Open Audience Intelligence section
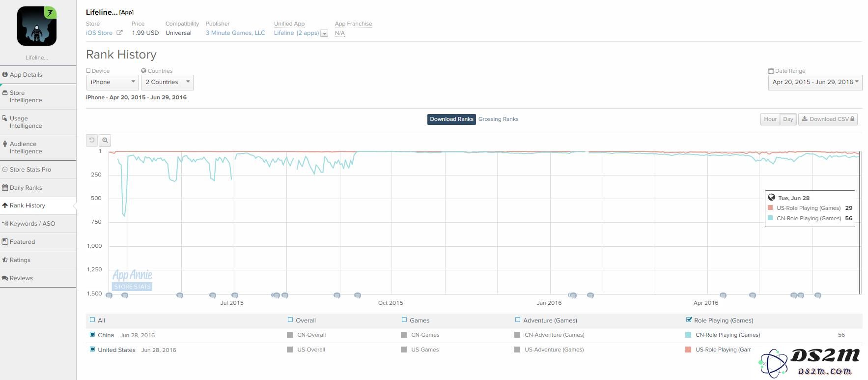868x380 pixels. (38, 147)
